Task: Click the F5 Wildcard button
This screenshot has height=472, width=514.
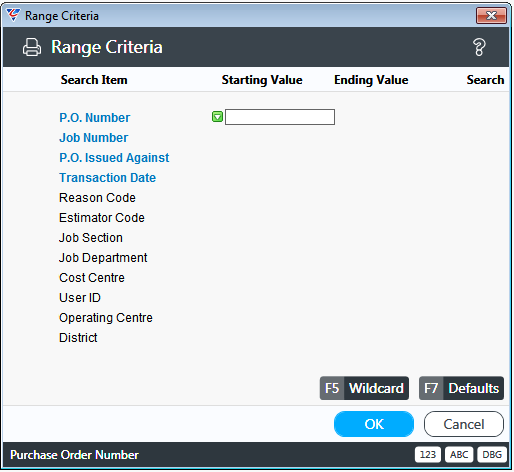Action: 364,388
